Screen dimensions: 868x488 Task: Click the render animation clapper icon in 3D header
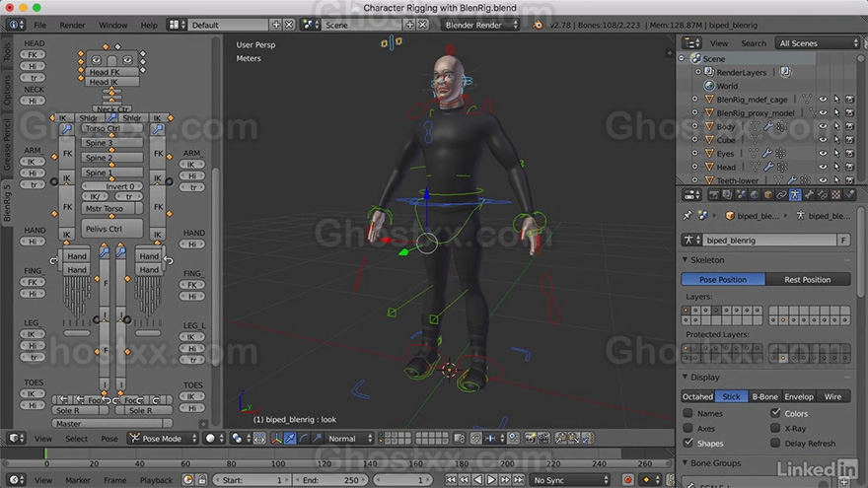tap(543, 438)
